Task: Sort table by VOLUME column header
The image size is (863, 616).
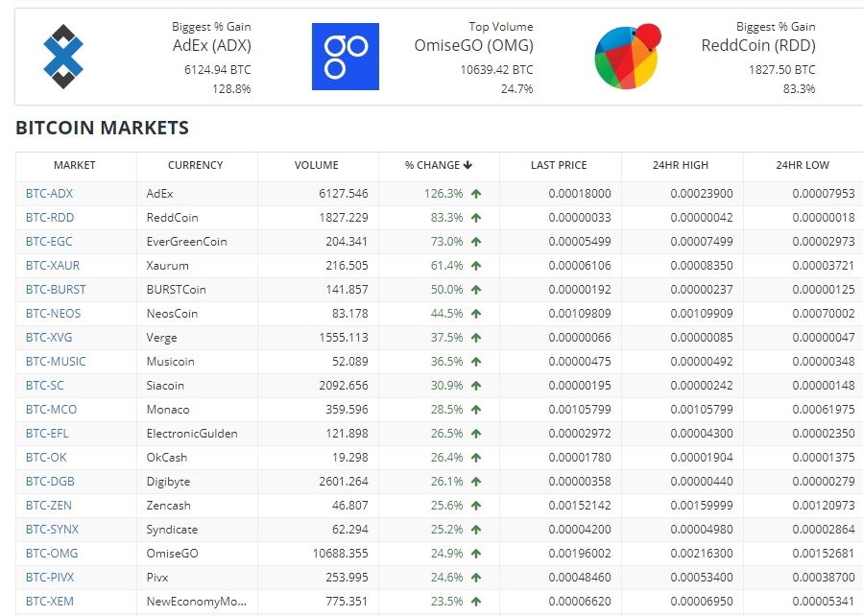Action: 317,165
